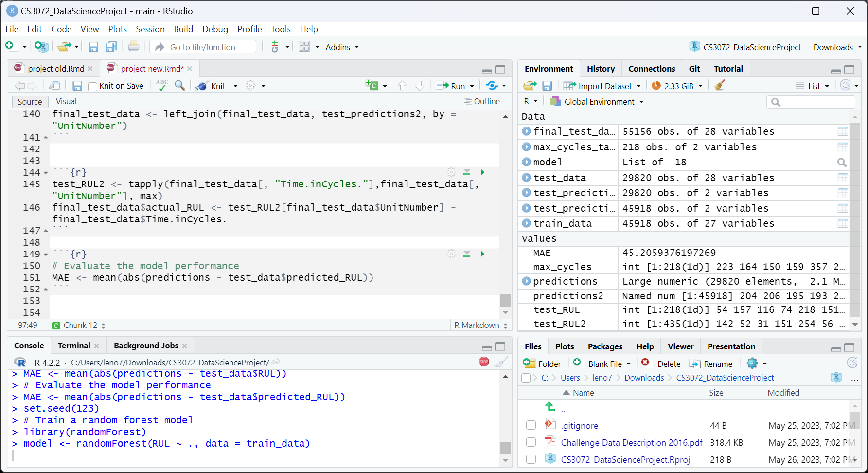Switch to the Git tab
Viewport: 868px width, 473px height.
(694, 69)
